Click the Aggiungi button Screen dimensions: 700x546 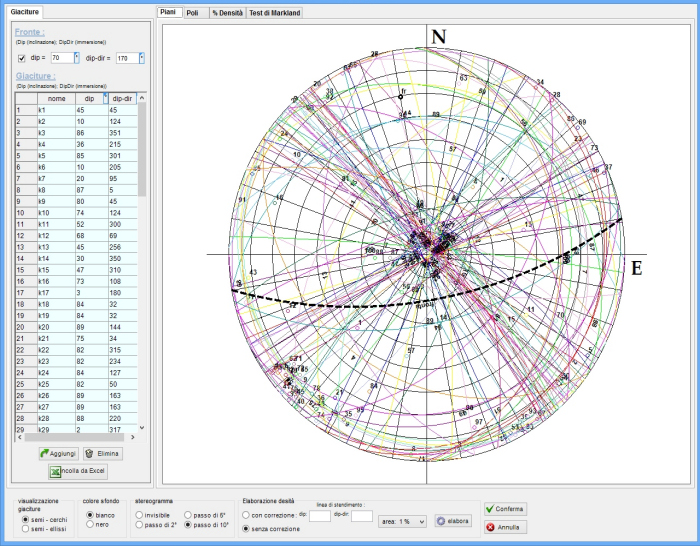tap(58, 454)
